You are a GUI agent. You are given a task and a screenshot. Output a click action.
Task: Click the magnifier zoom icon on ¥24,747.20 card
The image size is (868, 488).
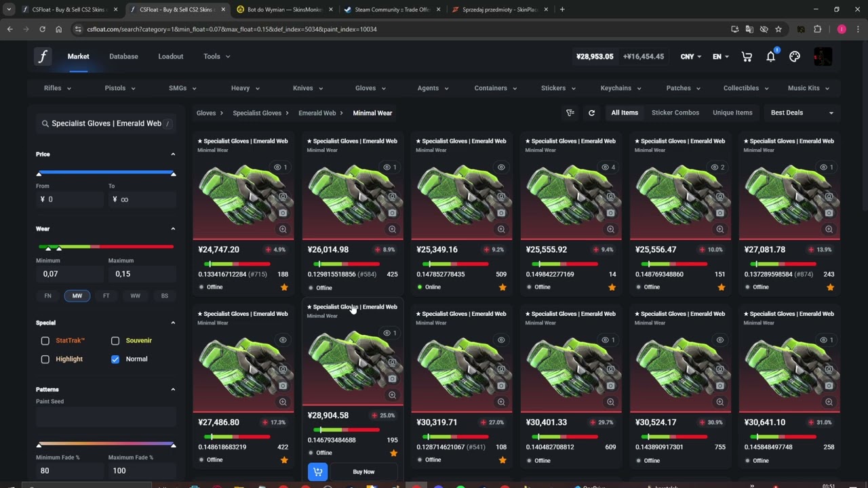coord(283,230)
